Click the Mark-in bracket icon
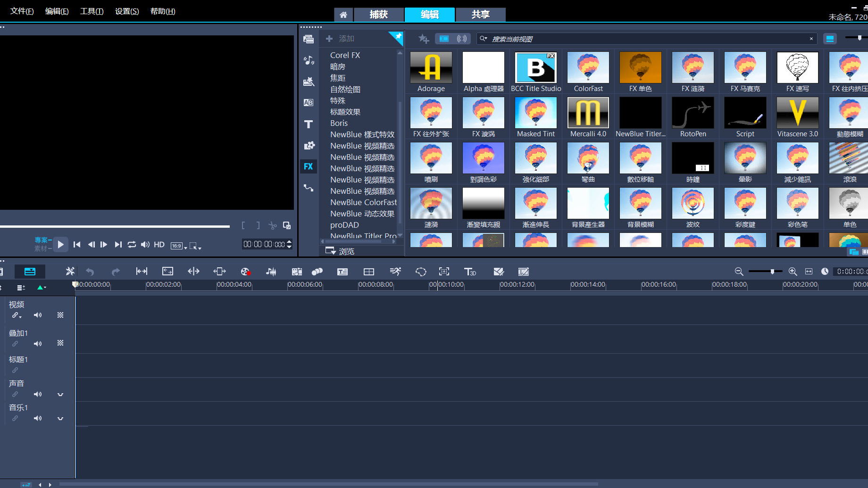 coord(243,225)
